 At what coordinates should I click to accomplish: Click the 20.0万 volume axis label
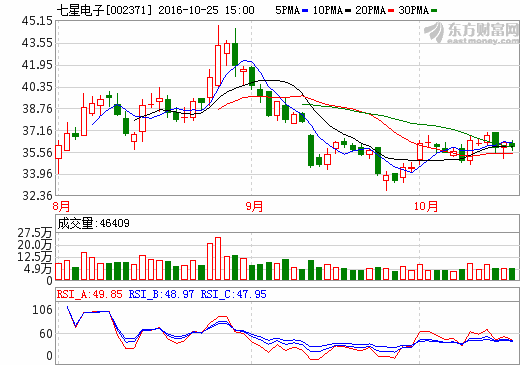[x=35, y=245]
